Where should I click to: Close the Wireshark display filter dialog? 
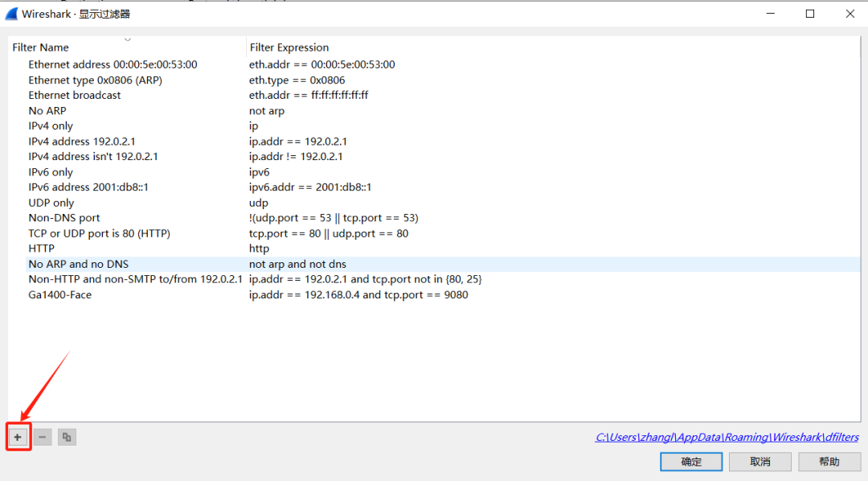[x=850, y=14]
